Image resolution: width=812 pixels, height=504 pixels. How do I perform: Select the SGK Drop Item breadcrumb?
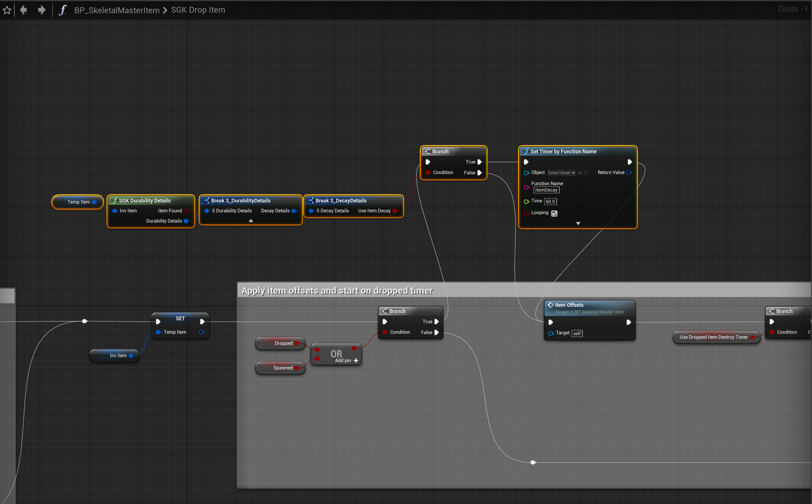[x=198, y=10]
